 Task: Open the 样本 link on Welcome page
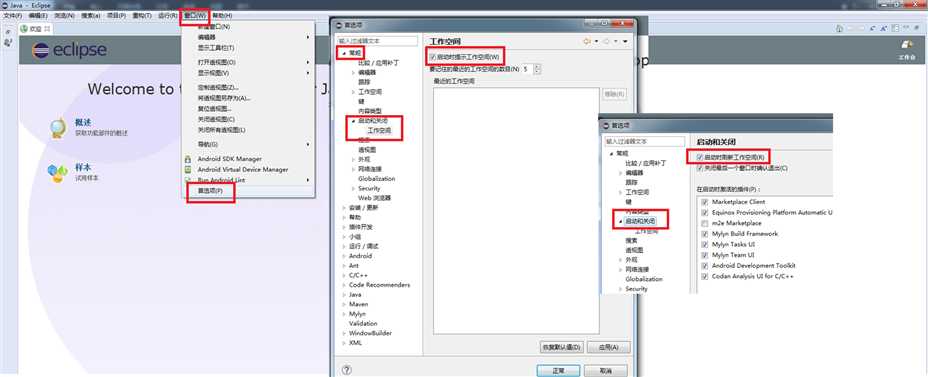tap(83, 167)
